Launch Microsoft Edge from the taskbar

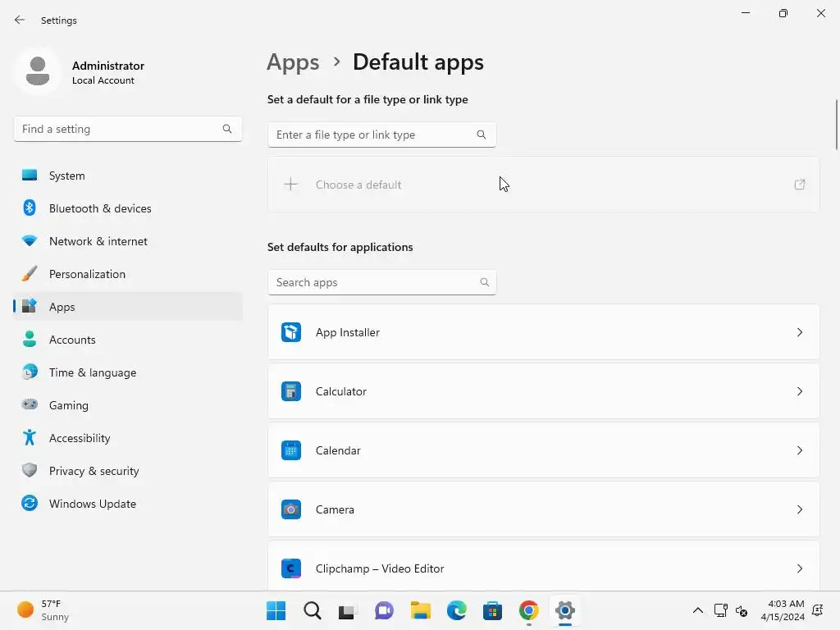pyautogui.click(x=456, y=610)
